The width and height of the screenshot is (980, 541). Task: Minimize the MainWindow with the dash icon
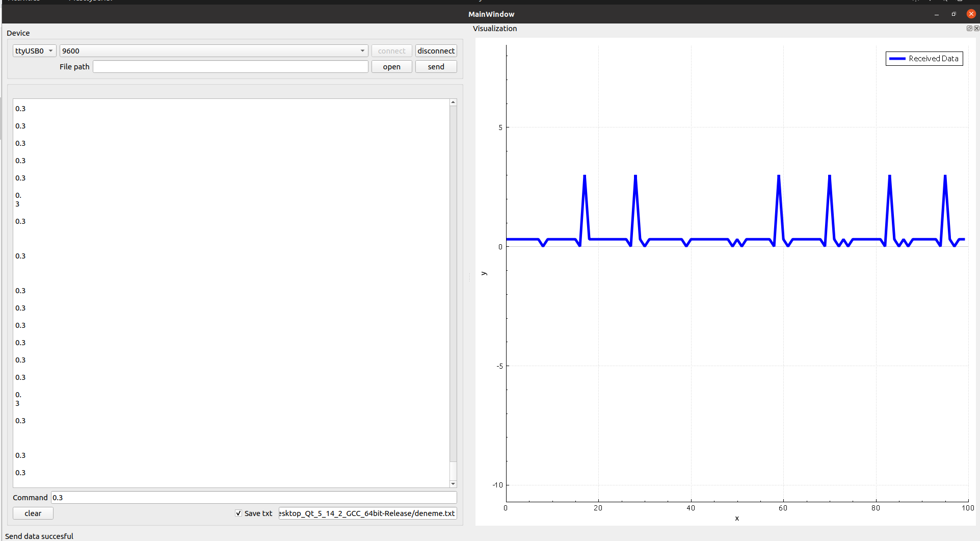tap(936, 14)
